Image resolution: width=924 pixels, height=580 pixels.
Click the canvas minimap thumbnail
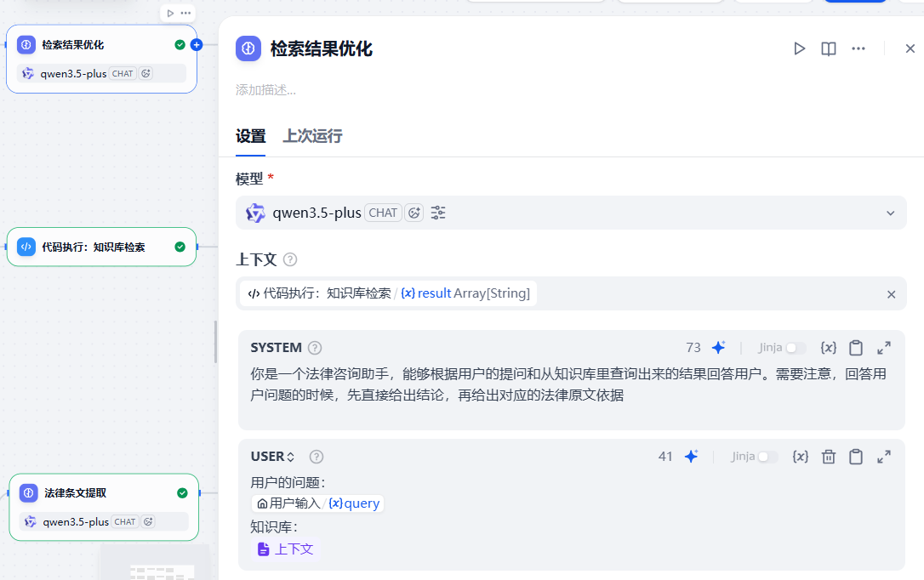[156, 562]
